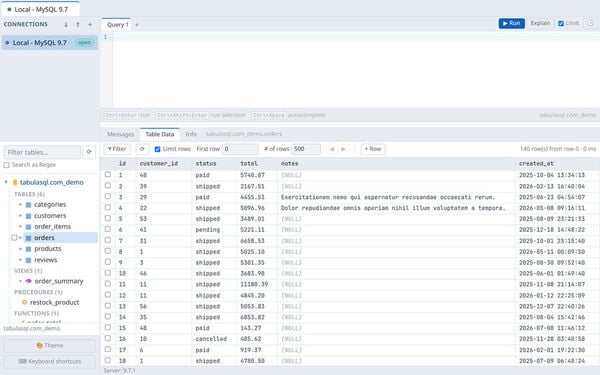Click the # of rows input field
The height and width of the screenshot is (375, 600).
(306, 149)
